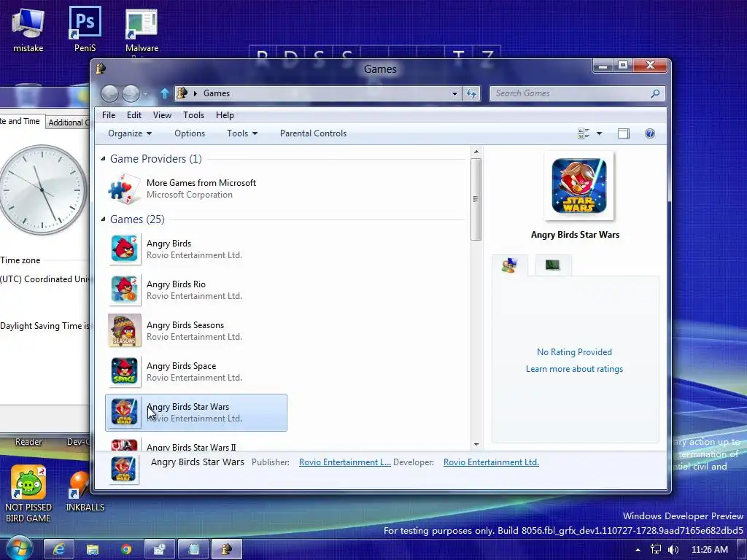Viewport: 747px width, 560px height.
Task: Click the Back navigation button
Action: tap(109, 94)
